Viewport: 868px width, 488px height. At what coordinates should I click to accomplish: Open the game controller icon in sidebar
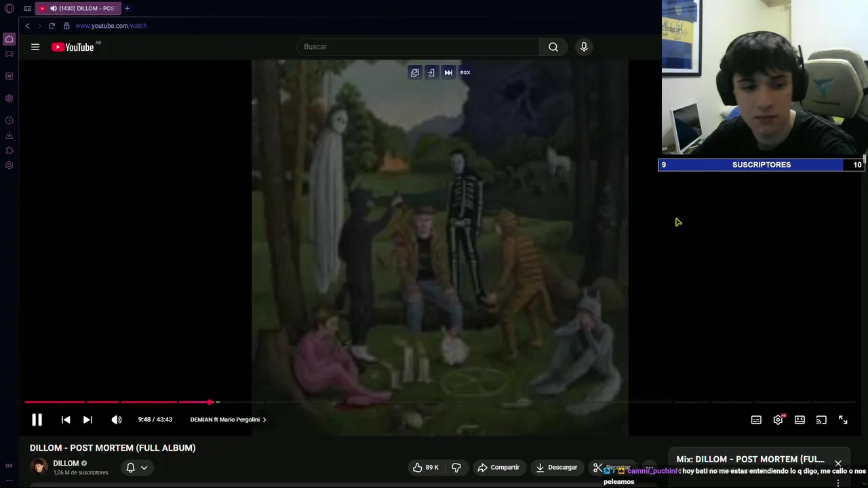click(9, 54)
